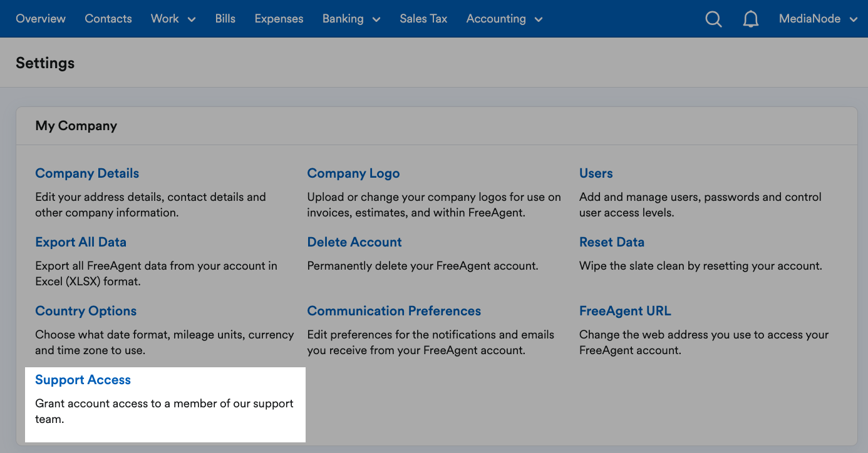Viewport: 868px width, 453px height.
Task: Go to the Overview tab
Action: [41, 19]
